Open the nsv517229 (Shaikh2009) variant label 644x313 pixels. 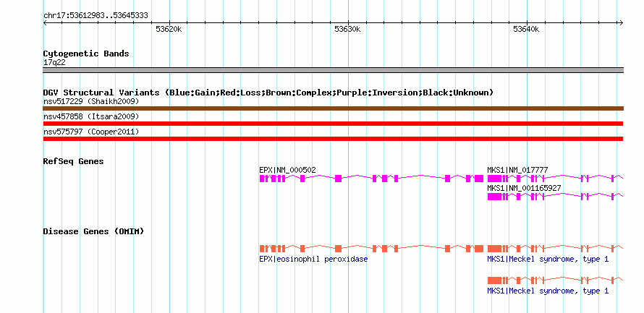tap(91, 101)
